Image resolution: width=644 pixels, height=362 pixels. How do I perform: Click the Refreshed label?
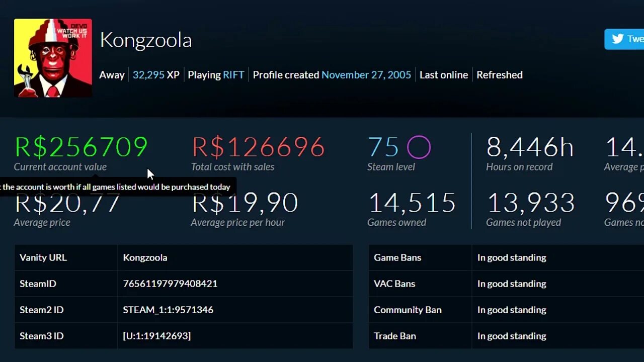(x=500, y=75)
